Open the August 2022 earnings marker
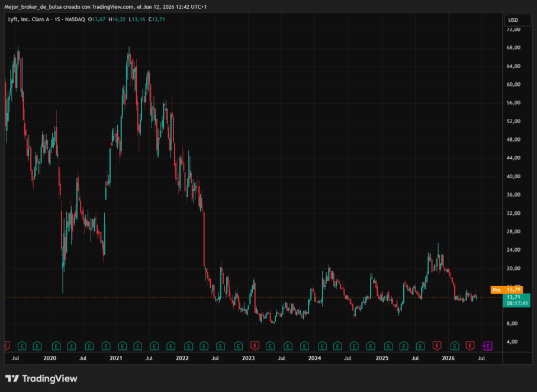 click(220, 346)
